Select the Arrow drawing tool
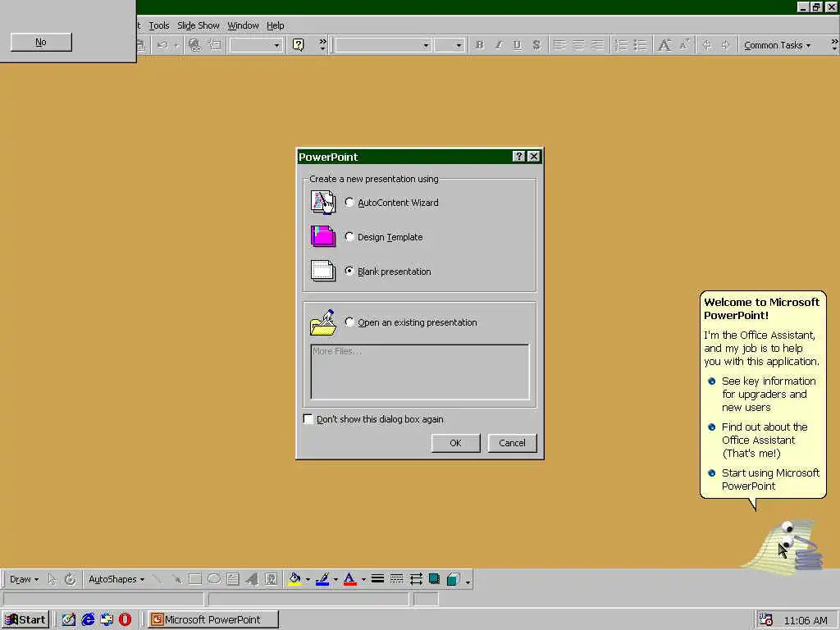840x630 pixels. [x=176, y=579]
